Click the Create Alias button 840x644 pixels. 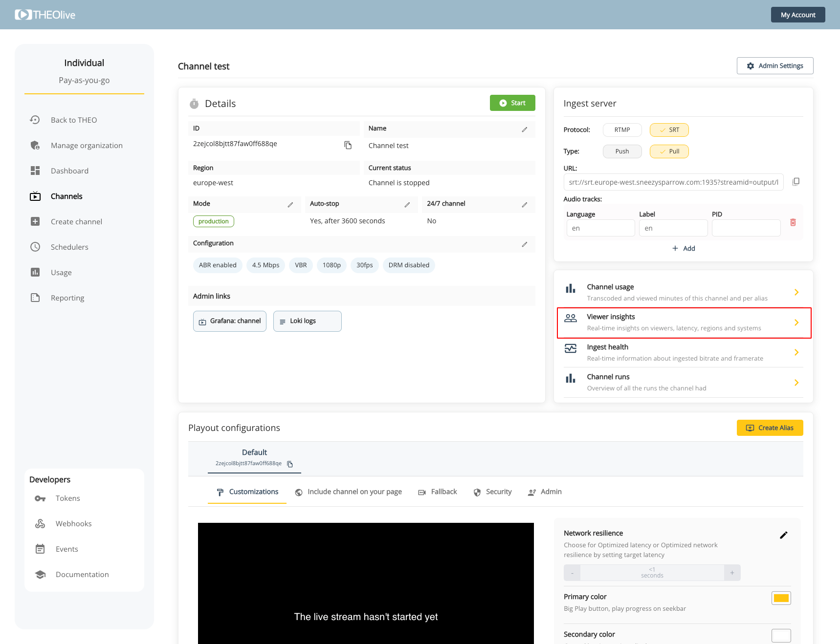tap(770, 428)
